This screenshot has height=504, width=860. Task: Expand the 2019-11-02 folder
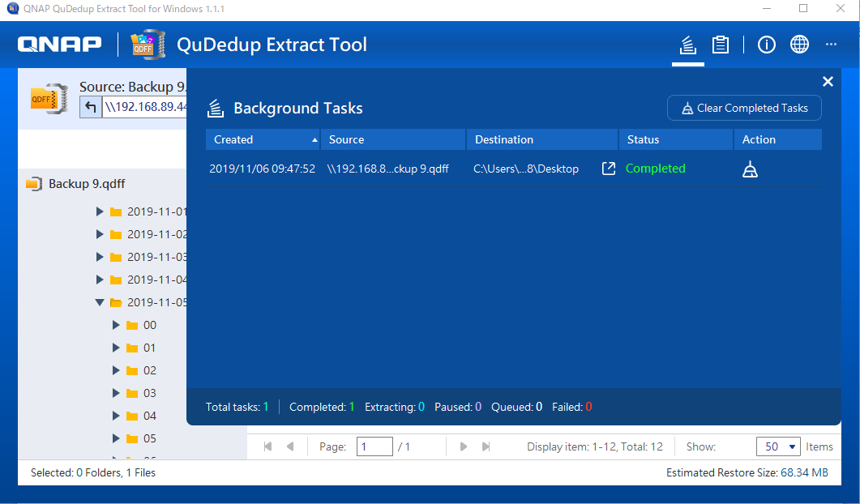[100, 234]
